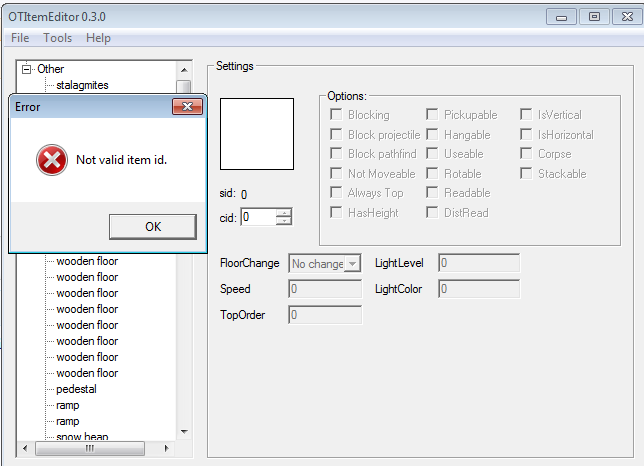Toggle the Block pathfind checkbox

(x=336, y=154)
